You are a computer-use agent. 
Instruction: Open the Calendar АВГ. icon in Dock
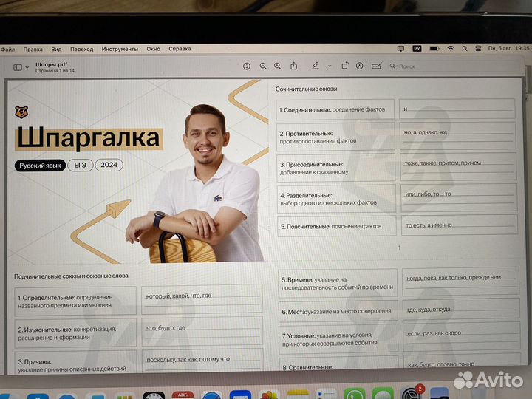(183, 395)
